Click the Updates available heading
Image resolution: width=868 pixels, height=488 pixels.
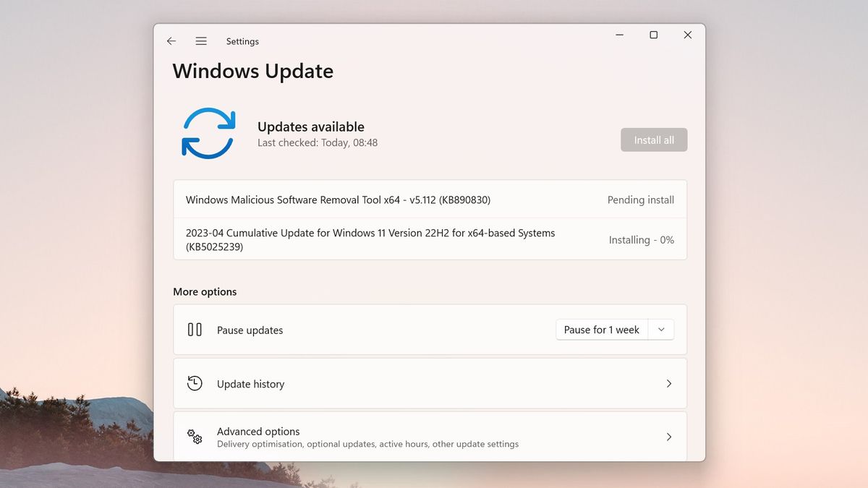(311, 127)
